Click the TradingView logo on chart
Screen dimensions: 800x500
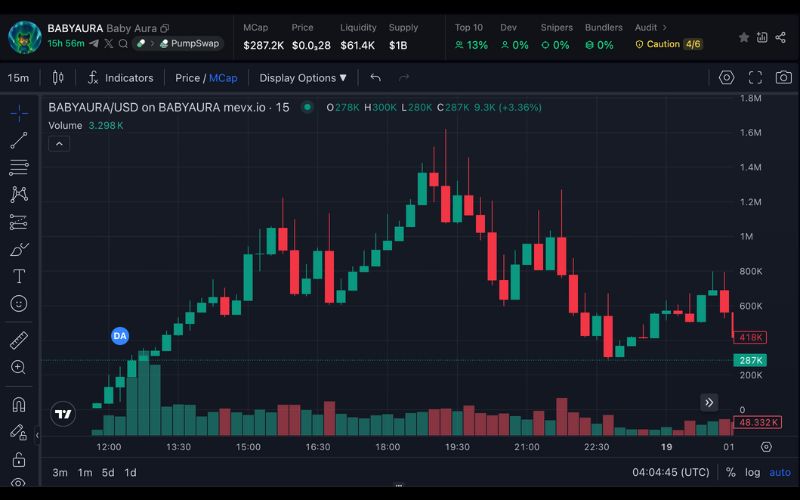(x=63, y=414)
